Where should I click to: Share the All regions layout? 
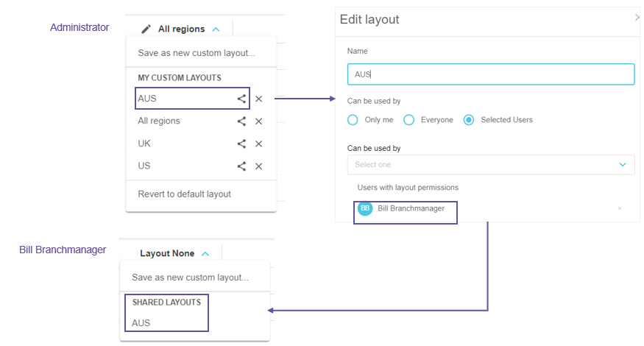click(241, 121)
